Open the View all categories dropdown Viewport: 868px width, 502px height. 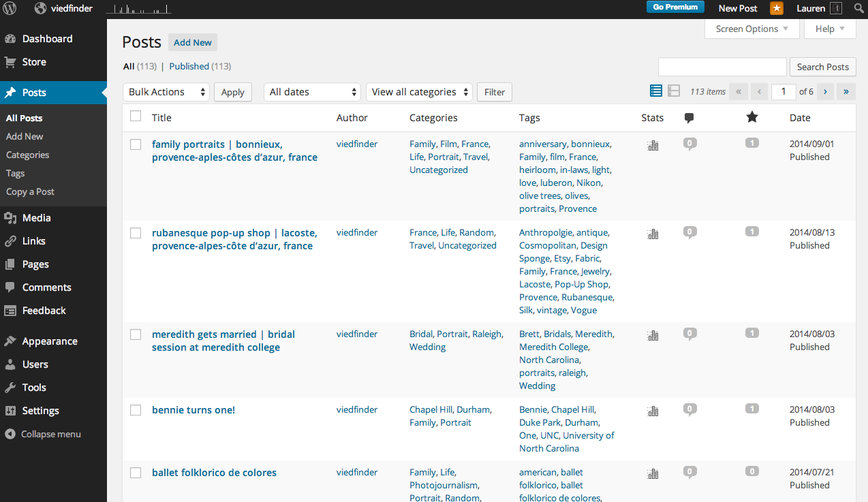[419, 92]
